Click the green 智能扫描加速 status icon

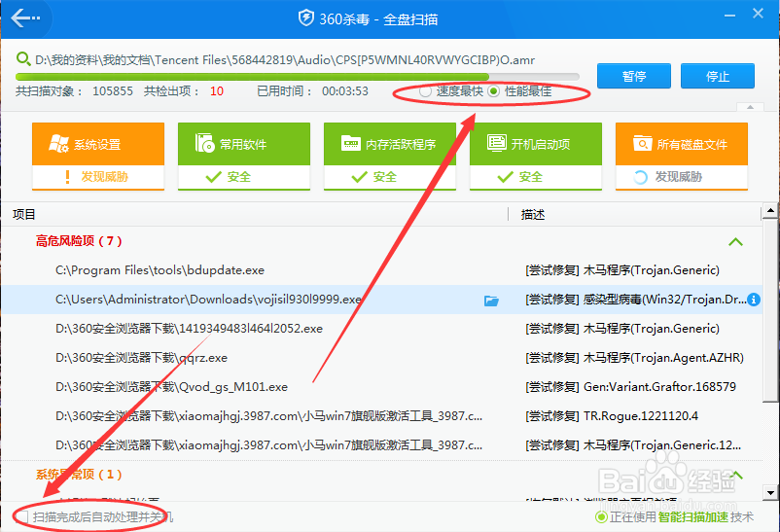601,517
